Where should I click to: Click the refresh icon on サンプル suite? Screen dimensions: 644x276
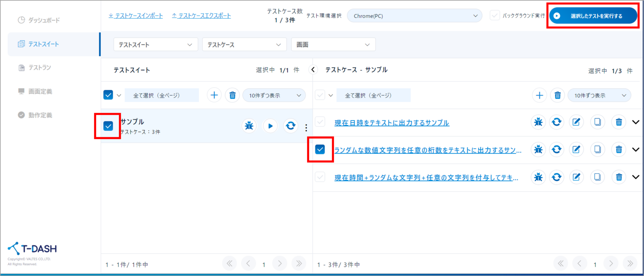[290, 126]
